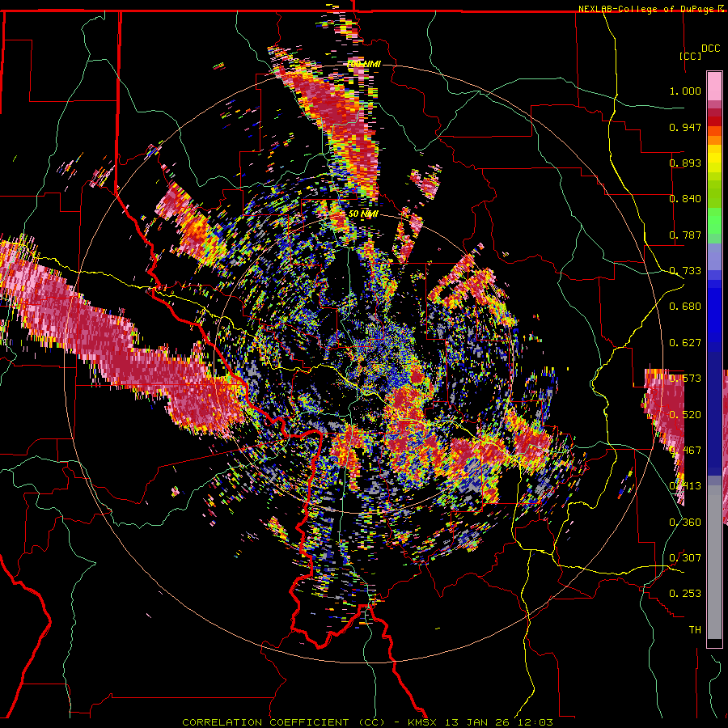Pick the gray color bar segment
728x728 pixels.
(x=714, y=564)
